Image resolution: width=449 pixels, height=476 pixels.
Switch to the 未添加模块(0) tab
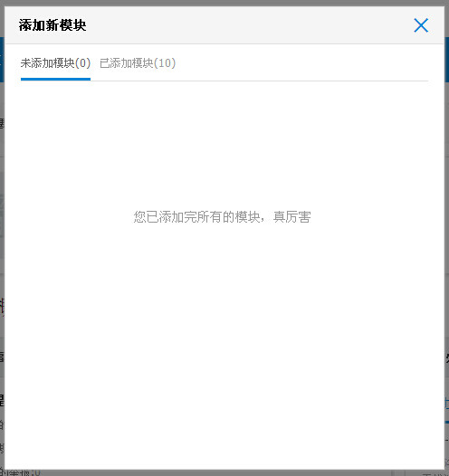click(x=55, y=63)
